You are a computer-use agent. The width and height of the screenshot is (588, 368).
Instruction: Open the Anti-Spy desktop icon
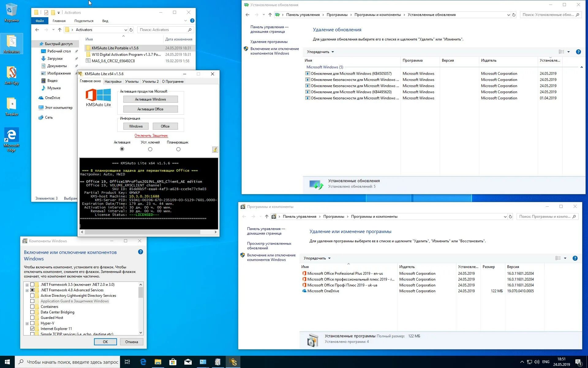point(11,75)
